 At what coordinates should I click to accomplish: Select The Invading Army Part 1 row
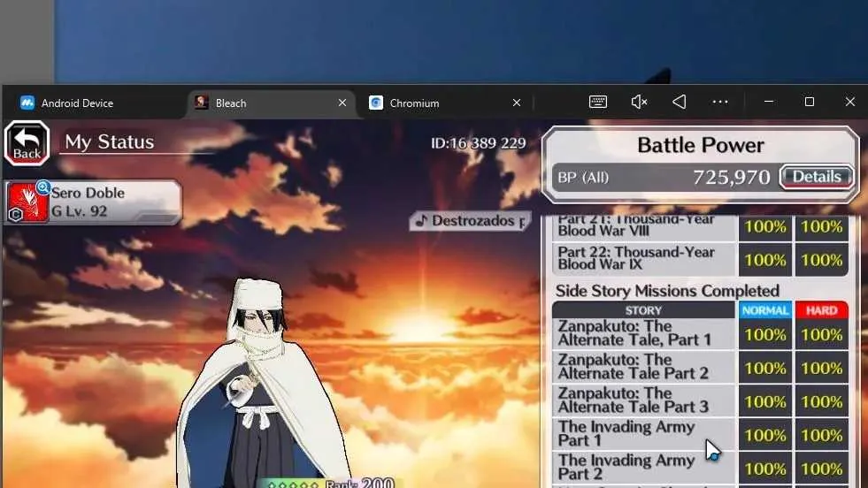coord(700,434)
